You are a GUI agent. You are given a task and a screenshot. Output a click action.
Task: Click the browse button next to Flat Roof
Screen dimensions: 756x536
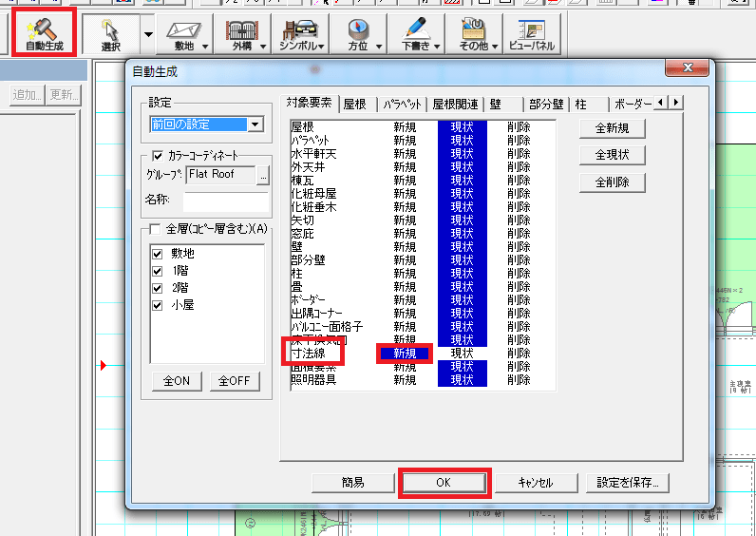(x=263, y=175)
